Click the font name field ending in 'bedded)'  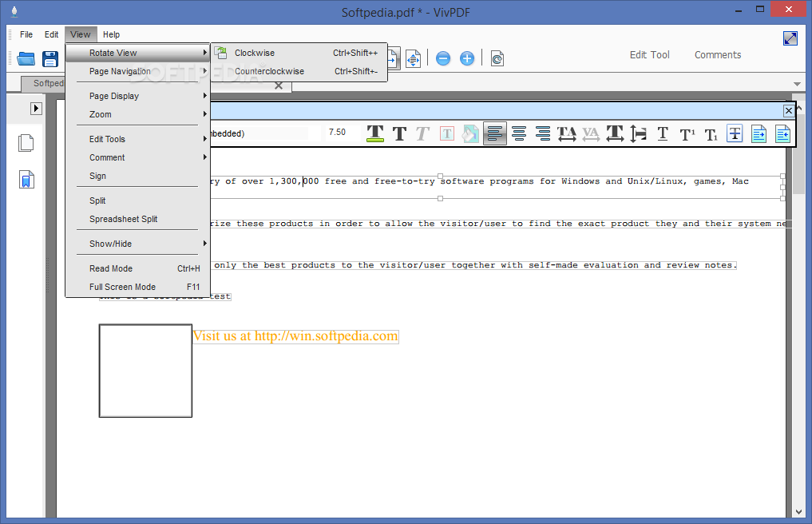[x=259, y=133]
